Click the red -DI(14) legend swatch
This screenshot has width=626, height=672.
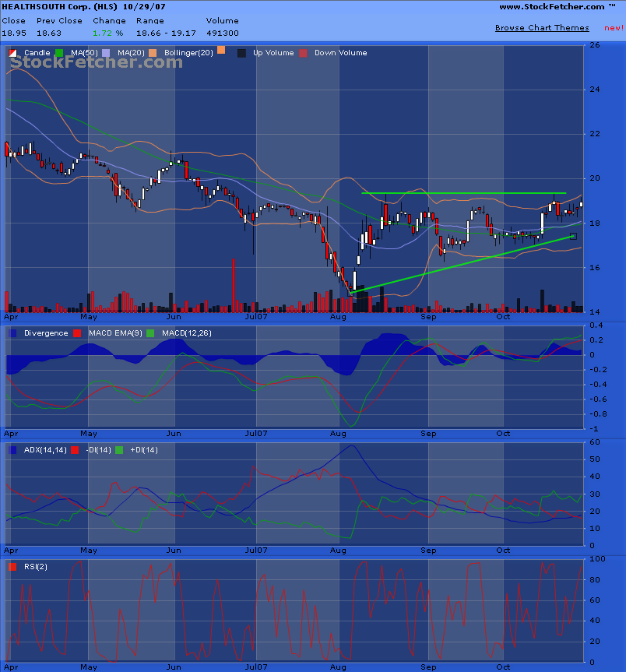point(75,450)
